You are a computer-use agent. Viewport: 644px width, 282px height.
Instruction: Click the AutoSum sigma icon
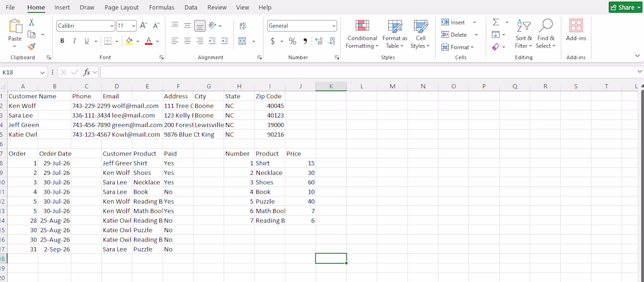(x=496, y=22)
